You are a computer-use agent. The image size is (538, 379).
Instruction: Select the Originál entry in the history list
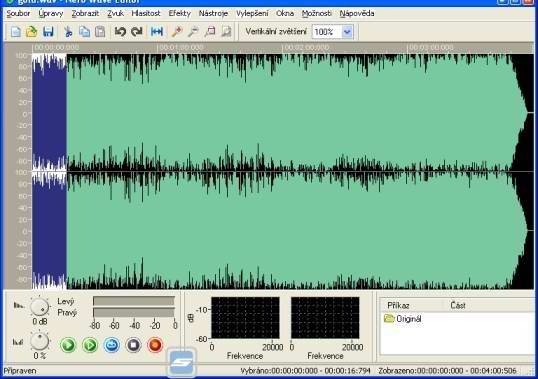403,319
